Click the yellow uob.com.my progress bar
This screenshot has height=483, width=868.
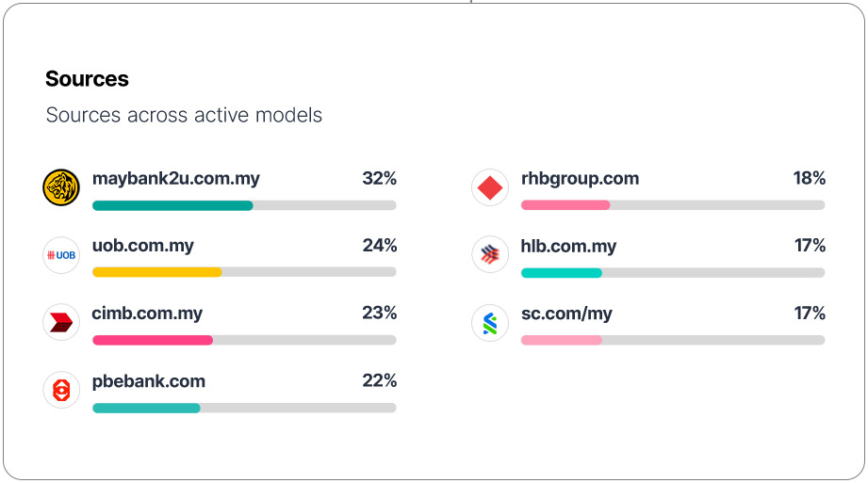[156, 272]
